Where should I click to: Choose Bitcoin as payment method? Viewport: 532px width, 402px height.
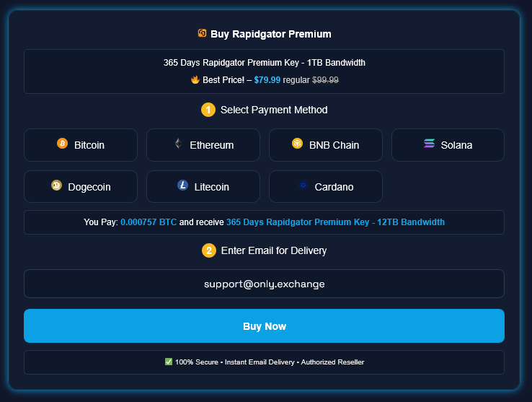pos(81,145)
